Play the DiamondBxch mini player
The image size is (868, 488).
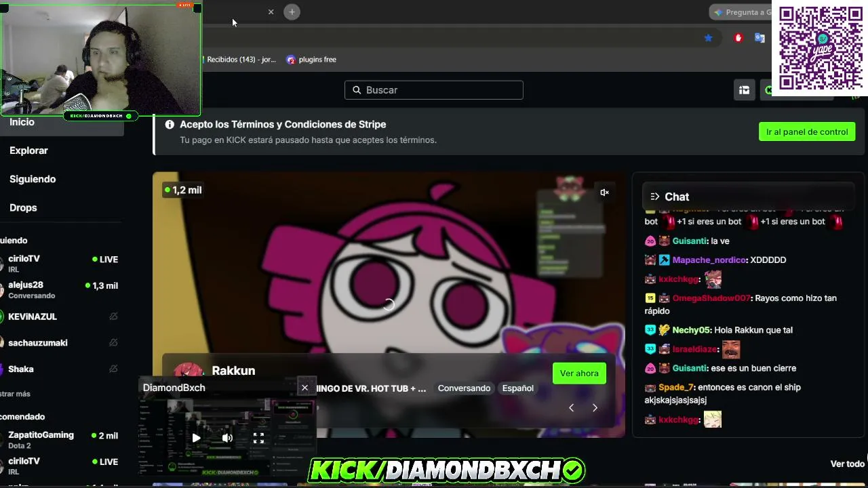[x=196, y=438]
